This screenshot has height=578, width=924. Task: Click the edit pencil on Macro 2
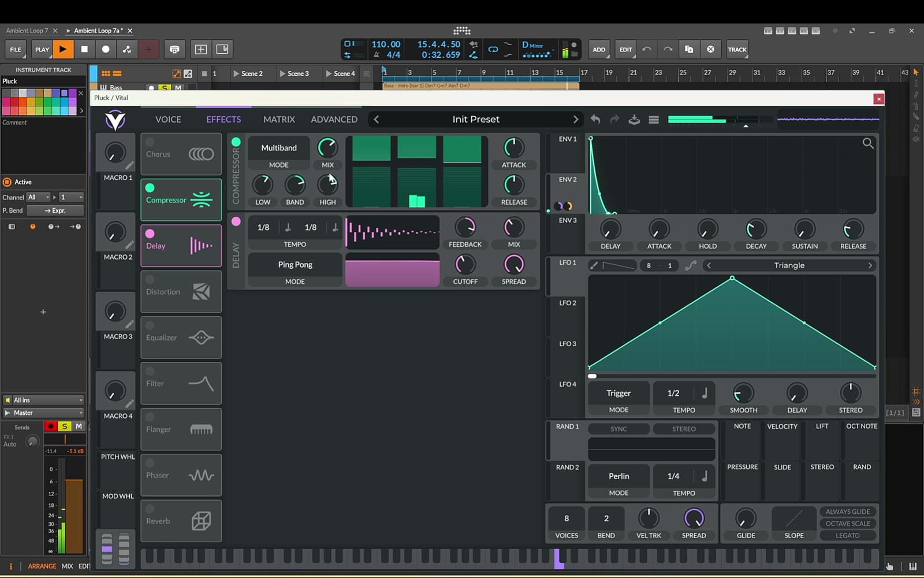tap(130, 245)
